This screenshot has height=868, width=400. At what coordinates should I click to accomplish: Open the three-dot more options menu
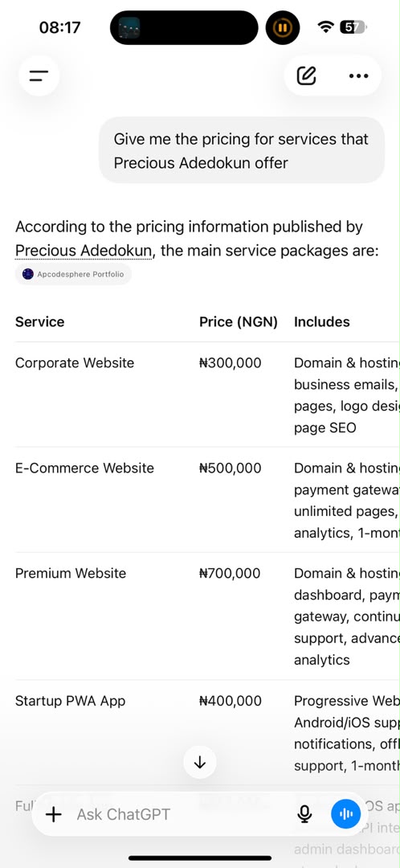358,76
